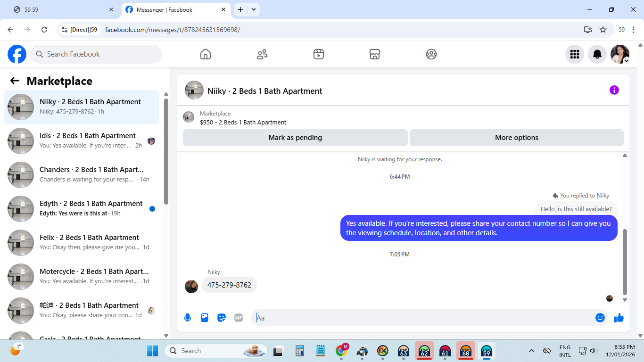Open the Calculator taskbar icon
This screenshot has width=644, height=362.
(x=299, y=351)
